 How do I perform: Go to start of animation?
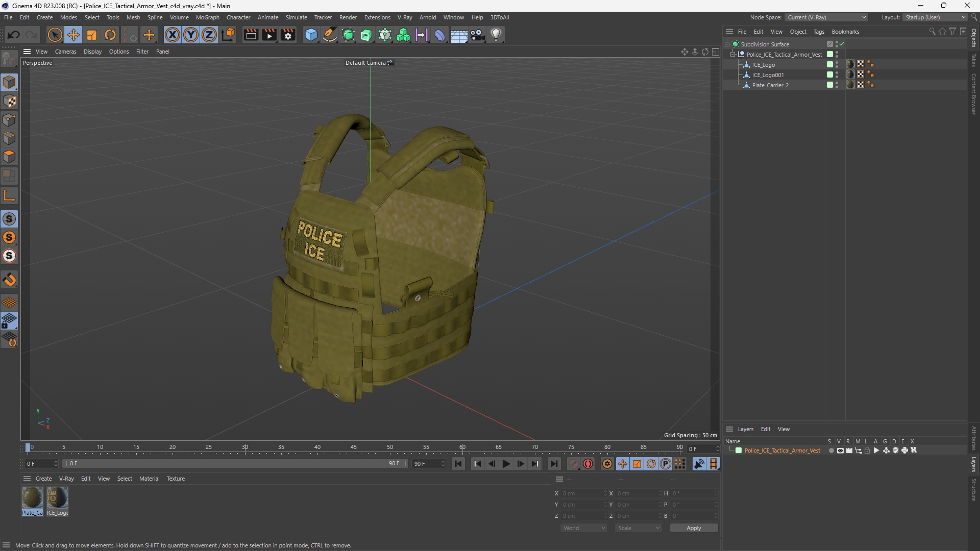(458, 464)
